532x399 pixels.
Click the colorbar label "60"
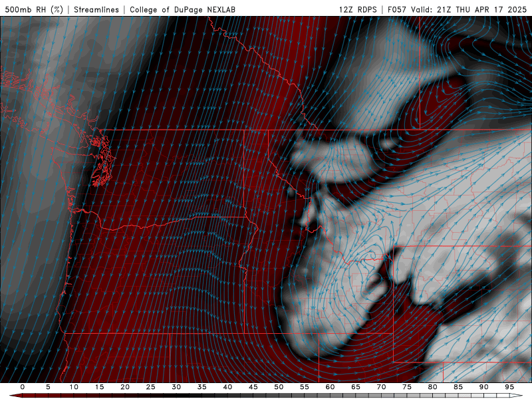(330, 387)
